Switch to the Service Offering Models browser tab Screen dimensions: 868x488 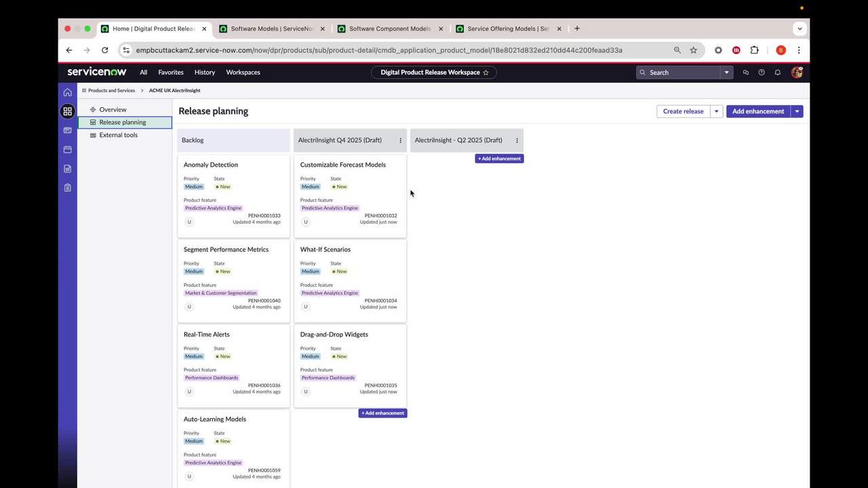(507, 28)
